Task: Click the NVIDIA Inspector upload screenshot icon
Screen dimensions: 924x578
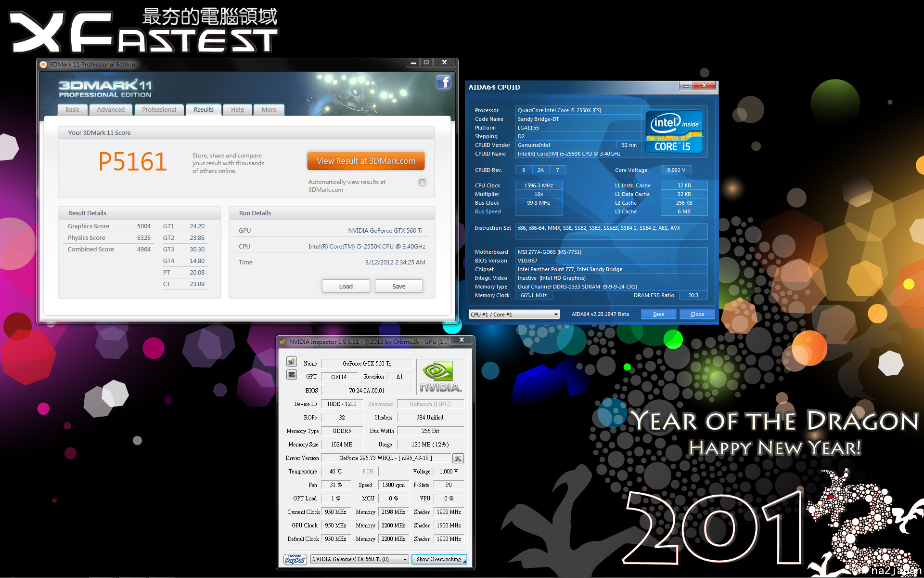Action: (292, 362)
